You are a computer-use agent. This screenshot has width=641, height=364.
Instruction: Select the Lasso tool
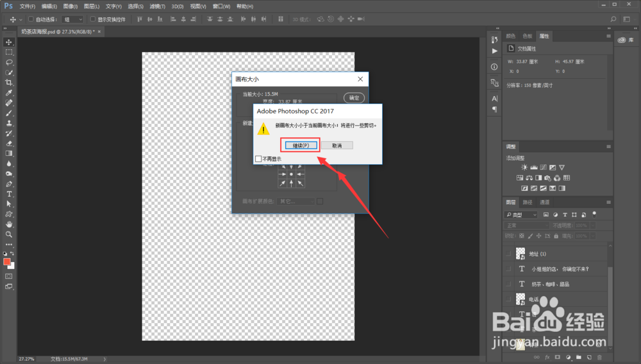tap(8, 63)
